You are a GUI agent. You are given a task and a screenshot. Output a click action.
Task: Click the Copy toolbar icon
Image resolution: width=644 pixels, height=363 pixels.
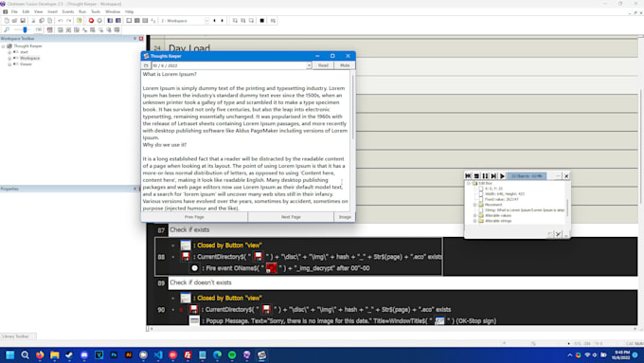(x=42, y=21)
